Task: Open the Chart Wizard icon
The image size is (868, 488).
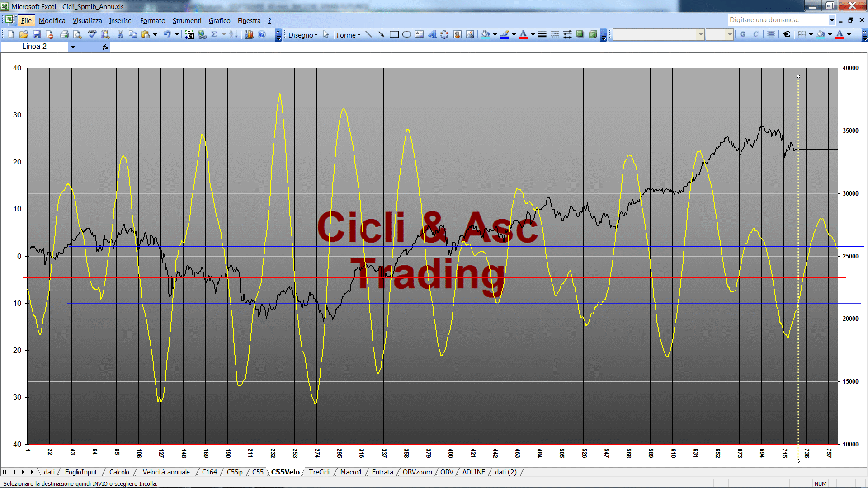Action: (249, 34)
